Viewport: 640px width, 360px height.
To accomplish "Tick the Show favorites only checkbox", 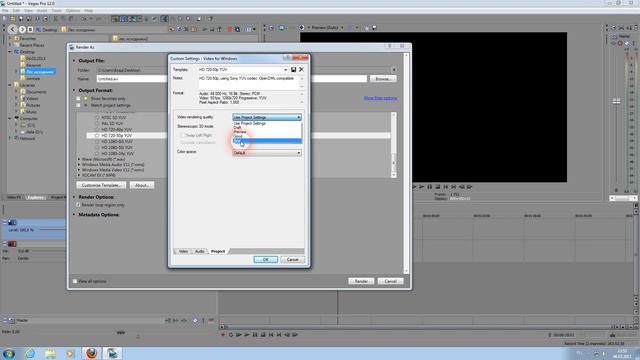I will tap(78, 99).
